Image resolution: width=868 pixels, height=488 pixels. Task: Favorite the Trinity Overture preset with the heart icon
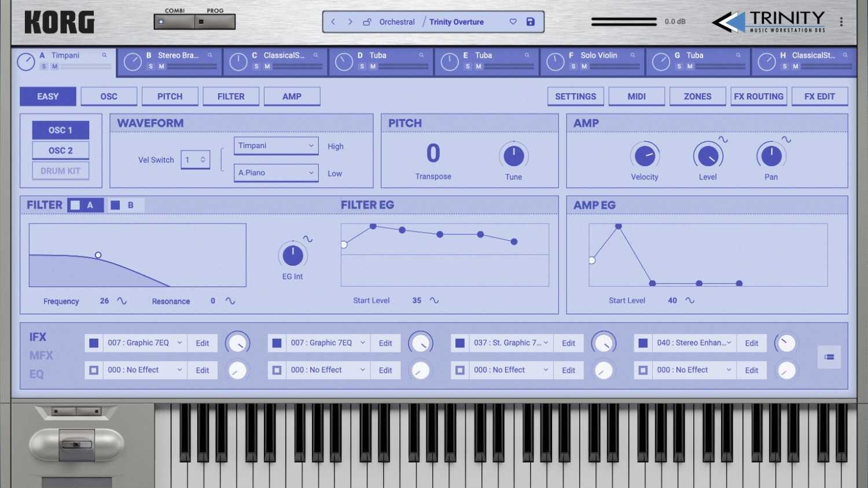(x=513, y=22)
